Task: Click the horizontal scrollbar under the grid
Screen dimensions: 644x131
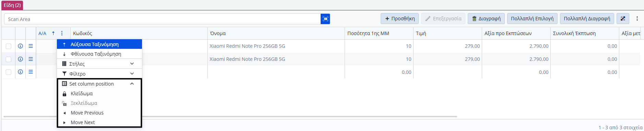Action: click(x=230, y=117)
